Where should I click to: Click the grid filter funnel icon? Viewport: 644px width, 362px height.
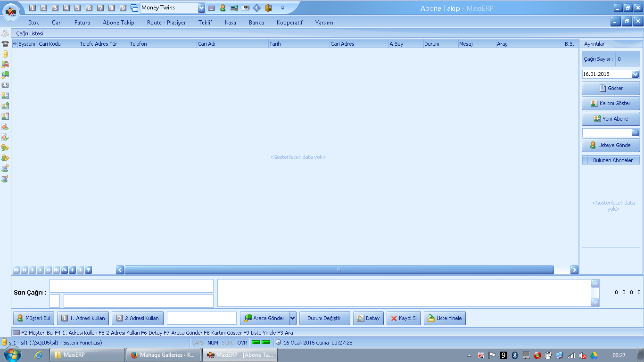click(x=88, y=270)
